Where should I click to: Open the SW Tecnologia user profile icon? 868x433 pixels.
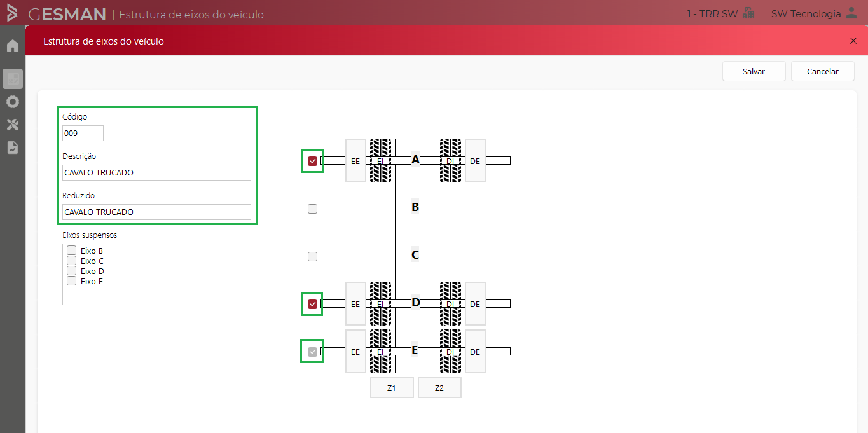[x=851, y=13]
